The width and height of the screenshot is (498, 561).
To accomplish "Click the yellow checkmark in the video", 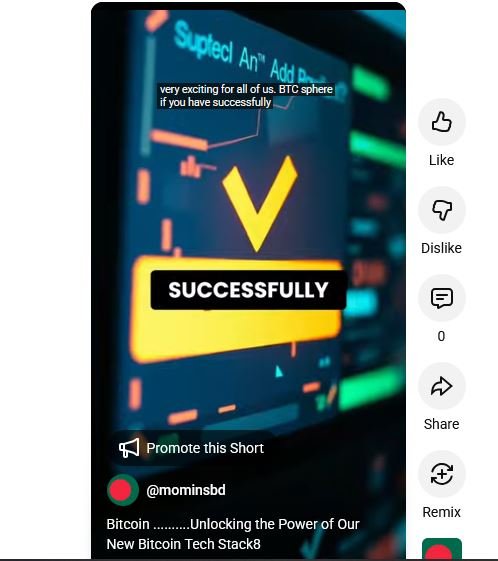I will pyautogui.click(x=259, y=204).
